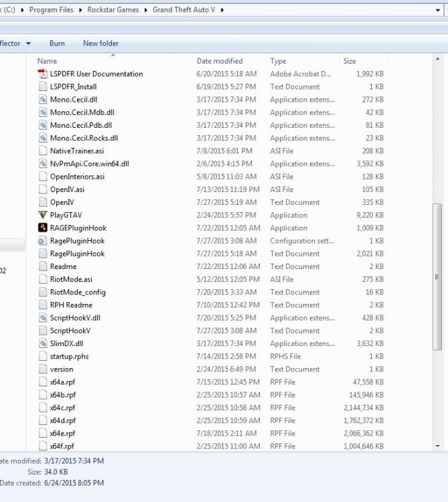Expand the arrow after the C: drive breadcrumb
Image resolution: width=448 pixels, height=502 pixels.
[22, 10]
